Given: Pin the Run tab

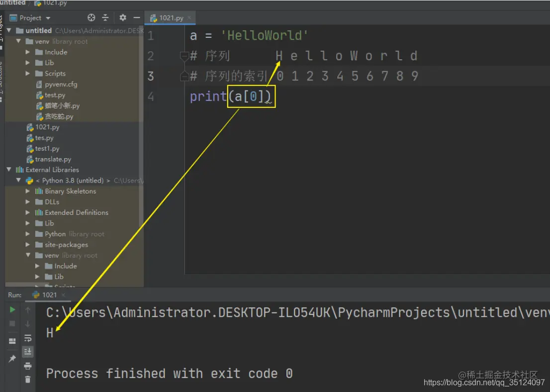Looking at the screenshot, I should pyautogui.click(x=12, y=358).
